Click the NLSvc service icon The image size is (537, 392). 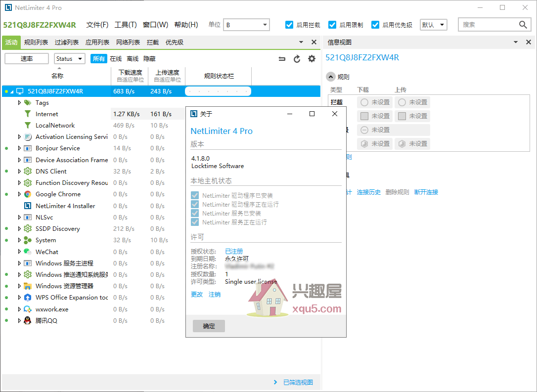coord(28,217)
